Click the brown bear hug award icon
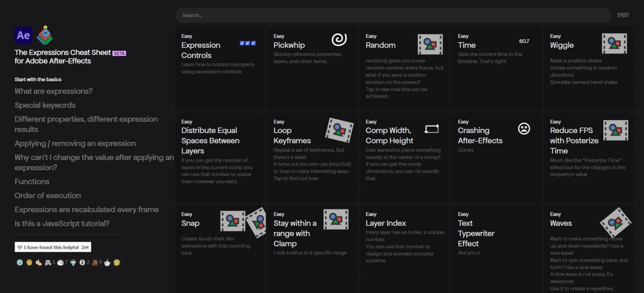Image resolution: width=644 pixels, height=293 pixels. [x=95, y=262]
